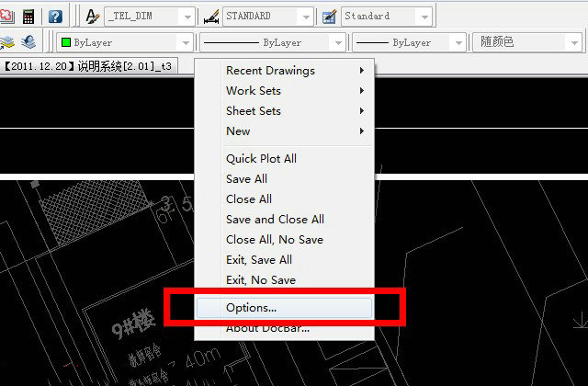588x386 pixels.
Task: Expand the _TEL_DIM text style dropdown
Action: point(187,17)
